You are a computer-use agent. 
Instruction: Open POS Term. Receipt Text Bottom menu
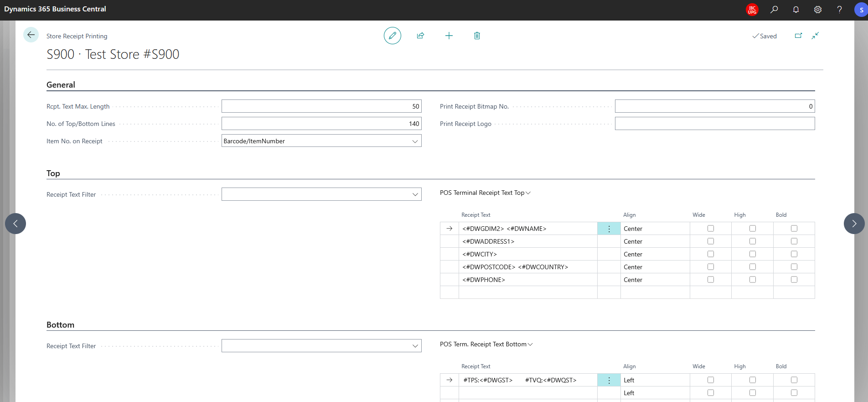coord(486,345)
